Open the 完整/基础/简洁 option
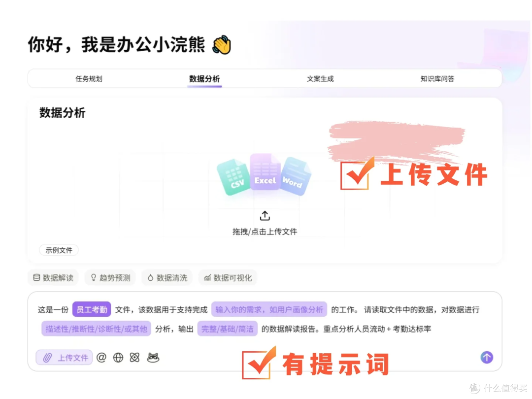The height and width of the screenshot is (399, 532). click(227, 329)
